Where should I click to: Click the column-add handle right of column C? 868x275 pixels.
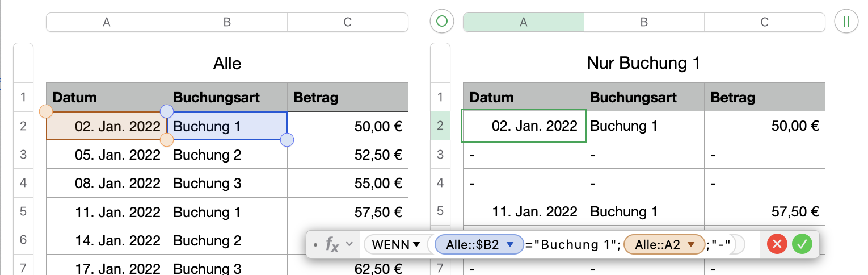pos(846,22)
